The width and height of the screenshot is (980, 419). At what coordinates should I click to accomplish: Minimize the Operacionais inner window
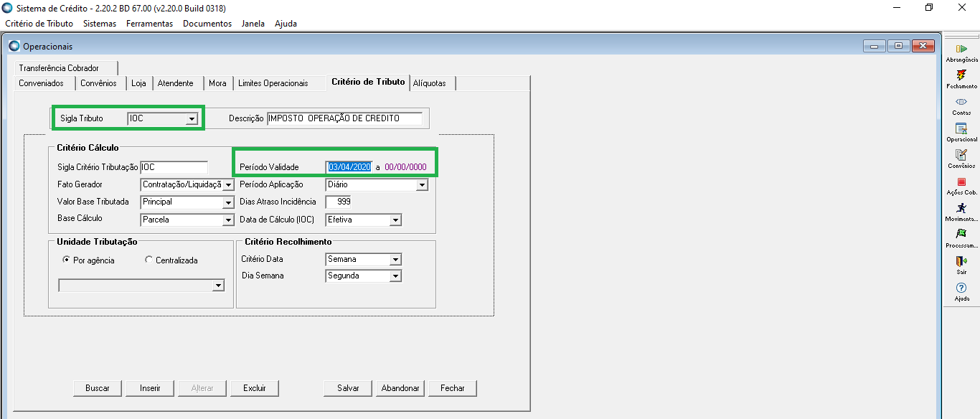[875, 46]
